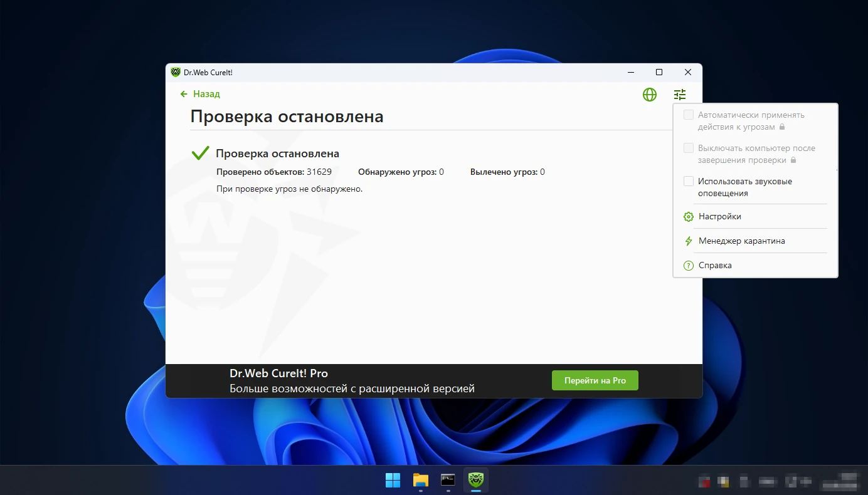The height and width of the screenshot is (495, 868).
Task: Enable Использовать звуковые оповещения checkbox
Action: [x=688, y=181]
